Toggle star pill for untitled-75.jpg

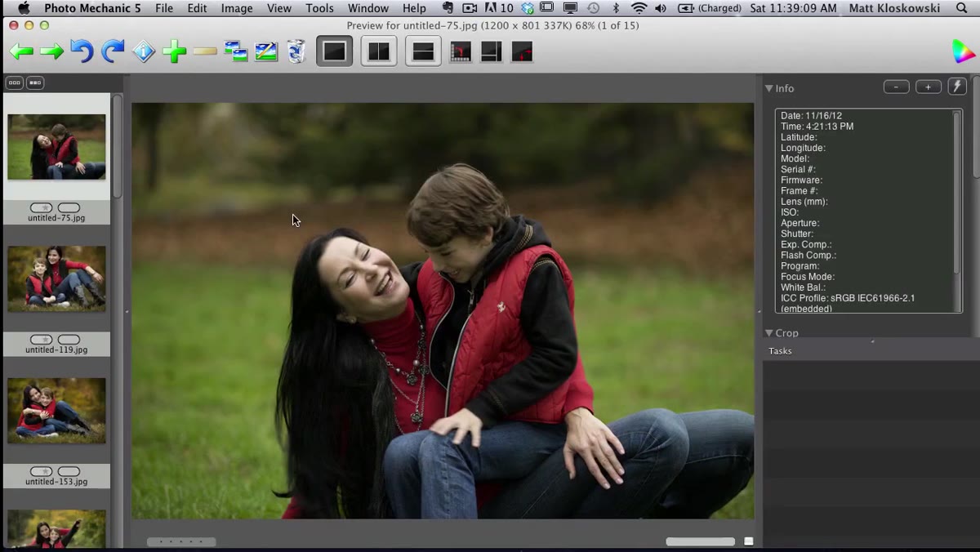click(41, 208)
